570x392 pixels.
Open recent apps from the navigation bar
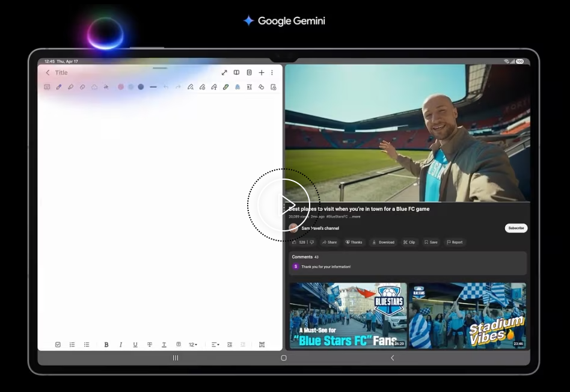tap(176, 358)
